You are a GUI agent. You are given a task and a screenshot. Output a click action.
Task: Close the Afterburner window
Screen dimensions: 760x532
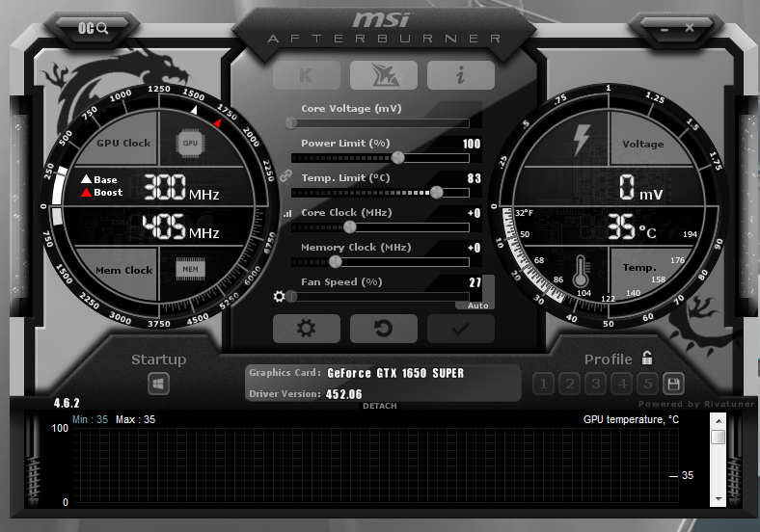tap(690, 28)
